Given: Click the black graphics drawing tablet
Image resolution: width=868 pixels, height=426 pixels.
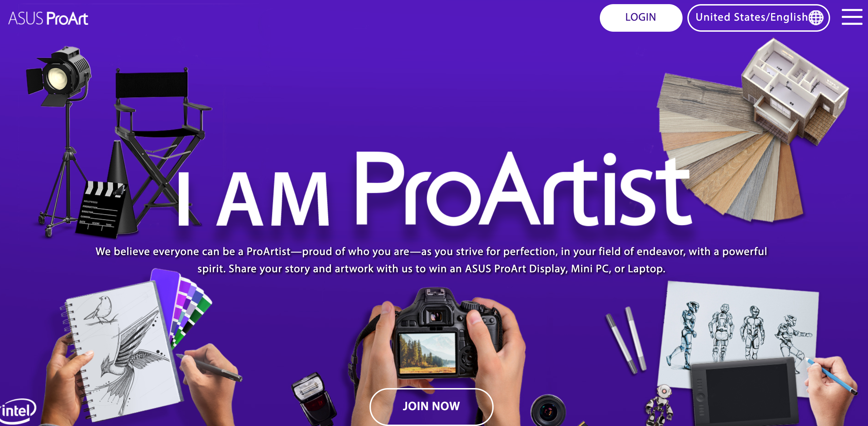Looking at the screenshot, I should [x=745, y=391].
